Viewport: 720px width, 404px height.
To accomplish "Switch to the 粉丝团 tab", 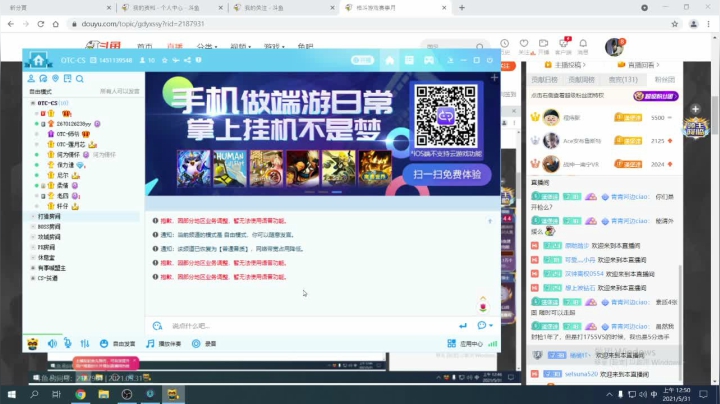I will 664,79.
